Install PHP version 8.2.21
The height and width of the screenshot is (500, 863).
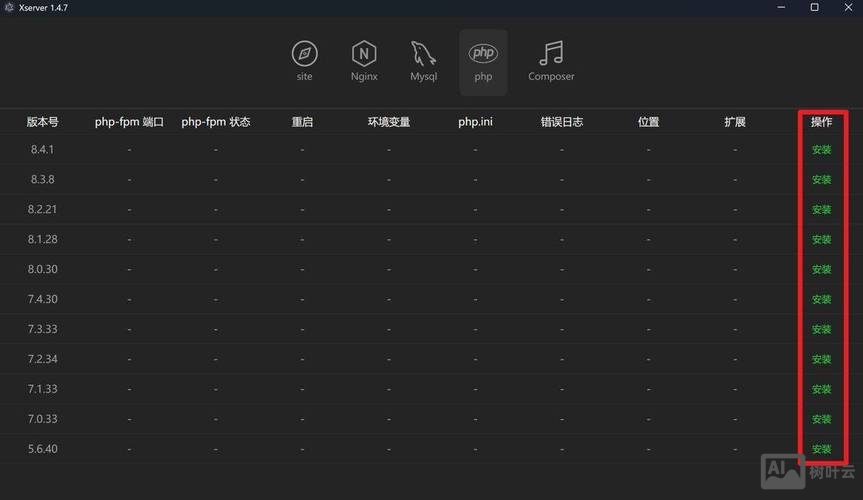[x=821, y=210]
